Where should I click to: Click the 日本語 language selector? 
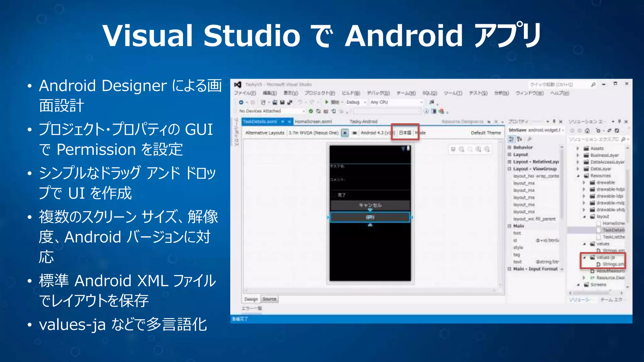405,133
